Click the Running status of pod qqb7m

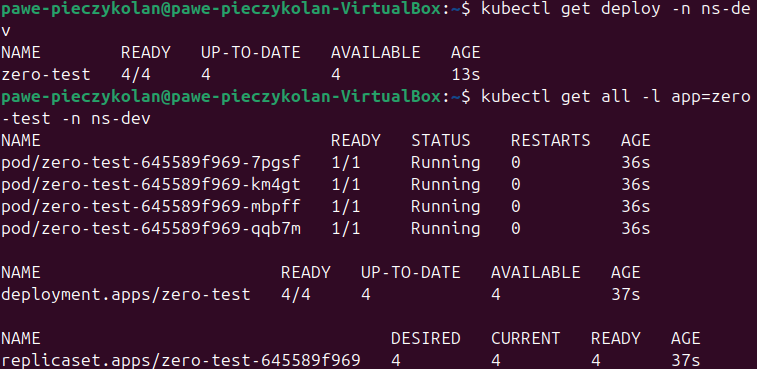coord(446,229)
